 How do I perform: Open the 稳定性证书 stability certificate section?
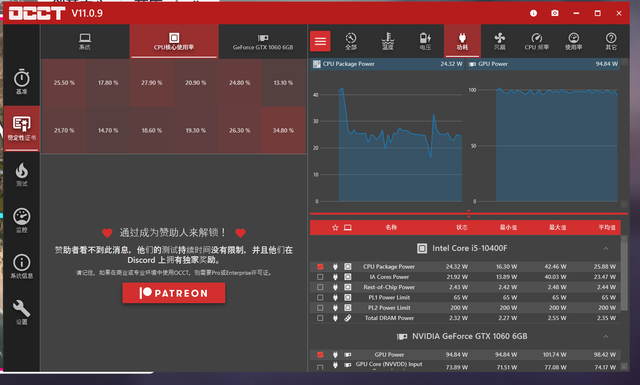coord(22,128)
